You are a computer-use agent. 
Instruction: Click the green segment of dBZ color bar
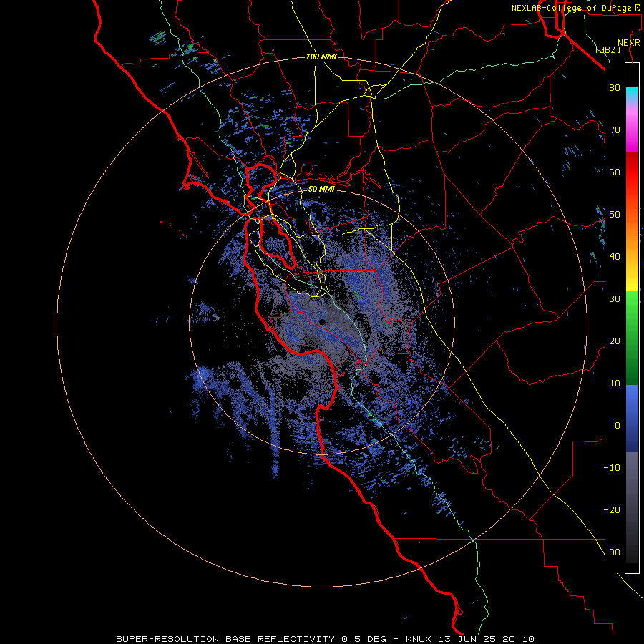tap(632, 338)
